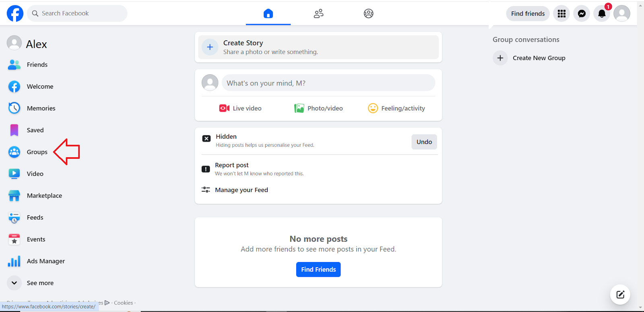This screenshot has width=644, height=312.
Task: Click the blue Find Friends button
Action: (318, 269)
